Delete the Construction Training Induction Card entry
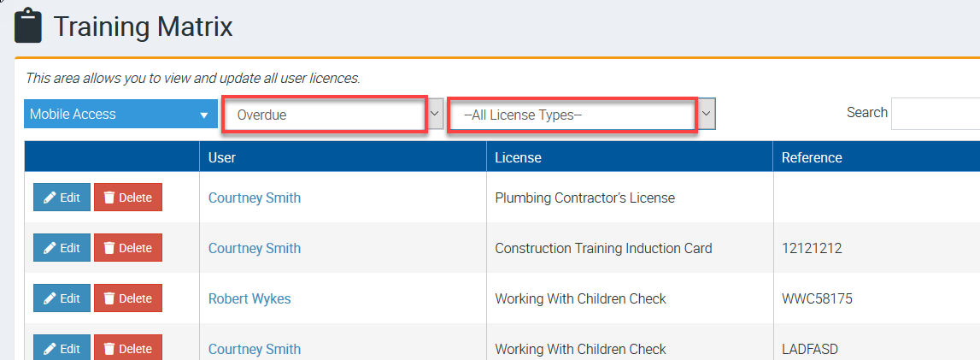 (x=127, y=248)
